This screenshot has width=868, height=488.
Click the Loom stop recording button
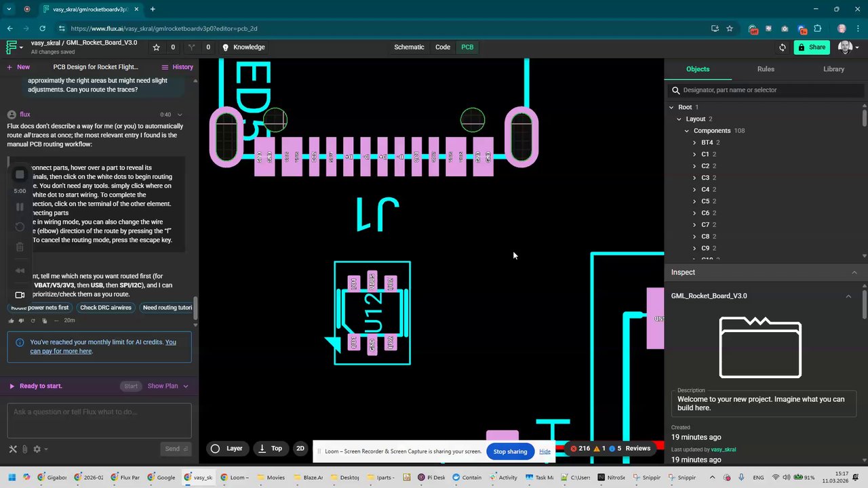tap(20, 174)
